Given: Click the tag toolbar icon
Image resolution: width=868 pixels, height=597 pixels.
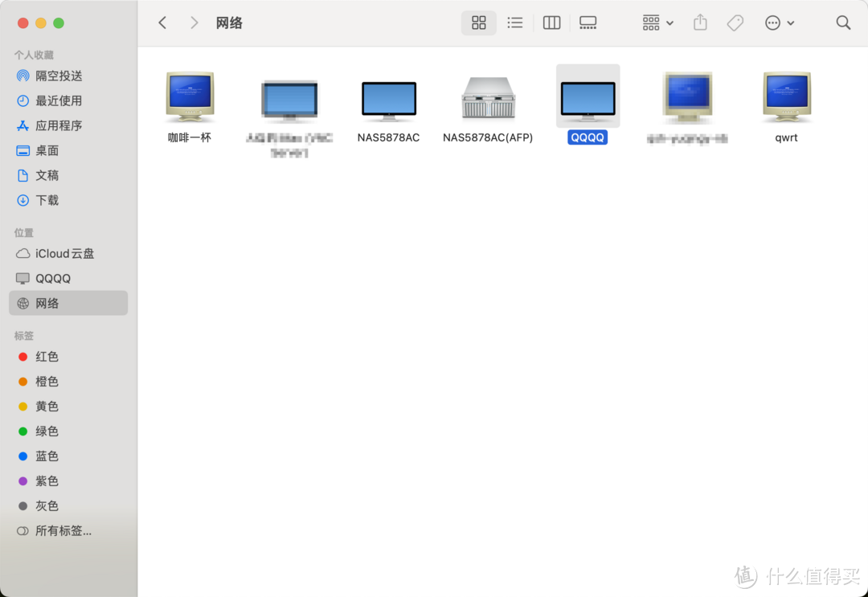Looking at the screenshot, I should tap(735, 22).
